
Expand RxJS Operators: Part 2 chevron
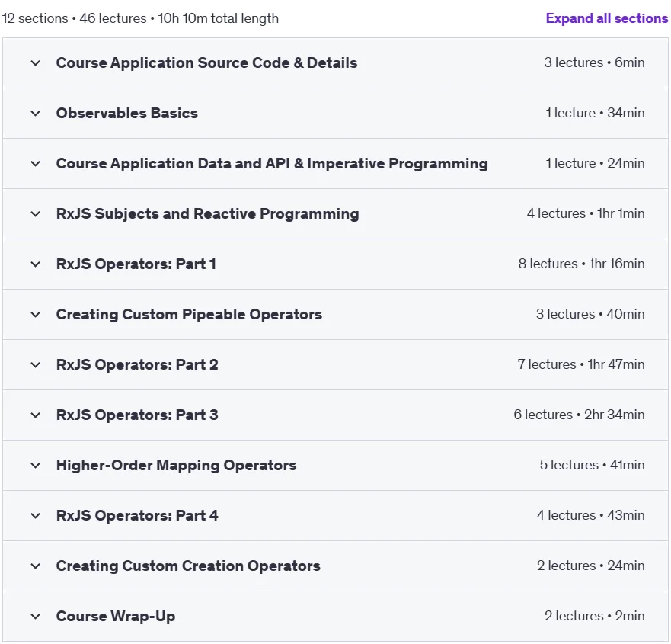coord(36,365)
